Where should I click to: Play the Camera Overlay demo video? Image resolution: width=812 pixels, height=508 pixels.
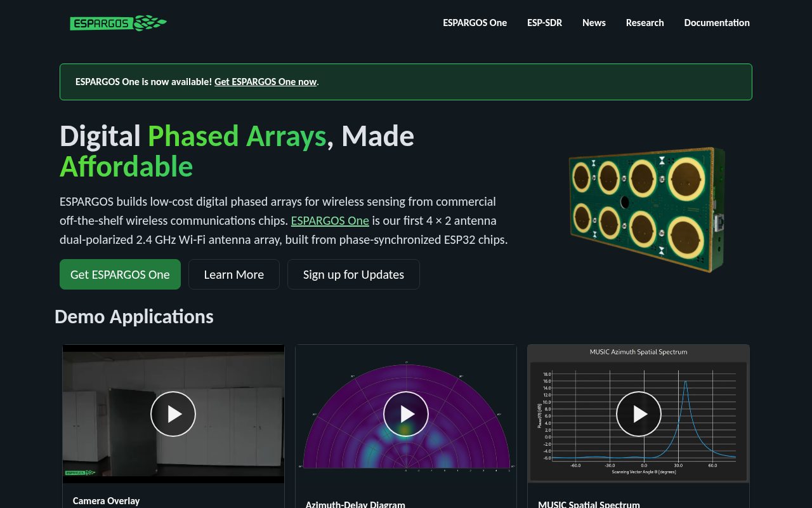pos(173,414)
